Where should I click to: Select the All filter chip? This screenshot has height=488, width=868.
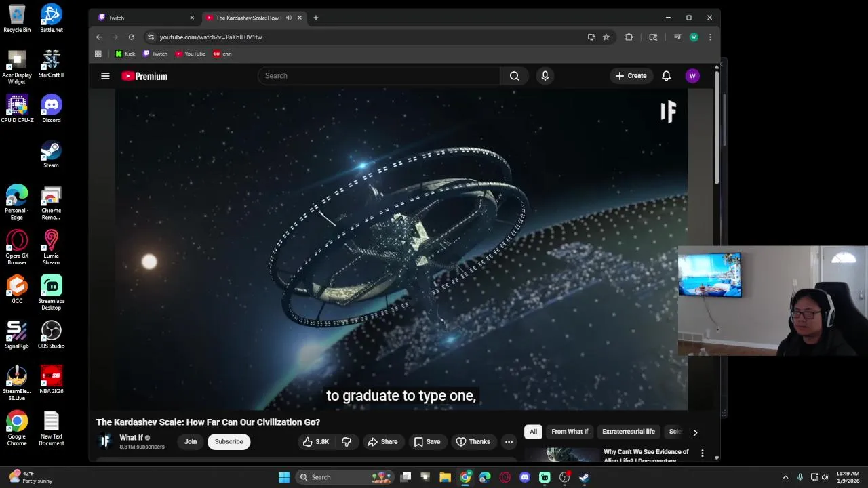[533, 432]
